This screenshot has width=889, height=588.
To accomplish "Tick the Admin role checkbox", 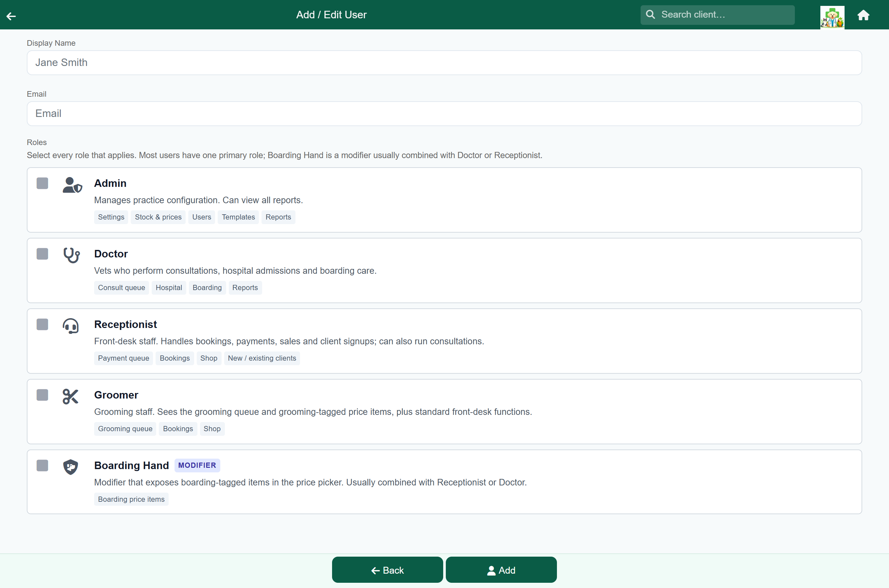I will (42, 183).
